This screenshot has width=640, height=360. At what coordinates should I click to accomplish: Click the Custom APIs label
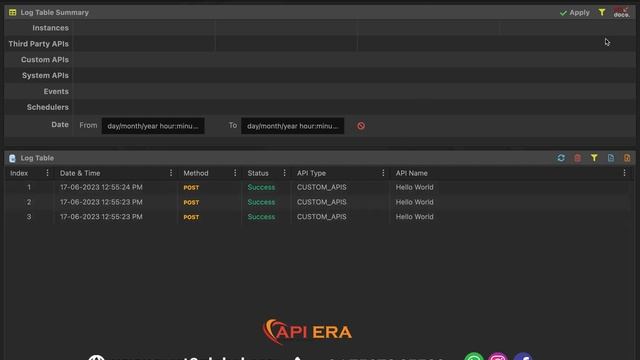(45, 60)
